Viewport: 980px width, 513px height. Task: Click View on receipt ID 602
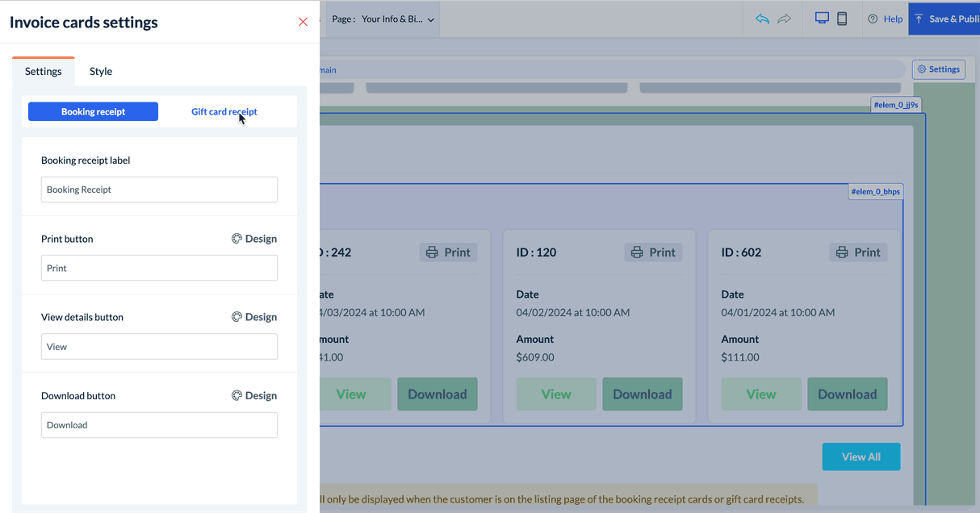[x=761, y=394]
